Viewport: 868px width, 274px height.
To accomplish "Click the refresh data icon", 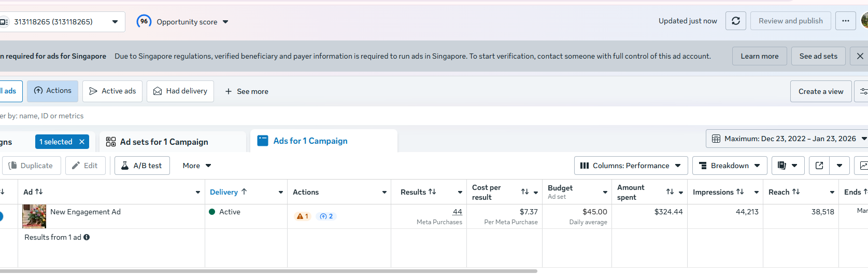I will [x=735, y=21].
